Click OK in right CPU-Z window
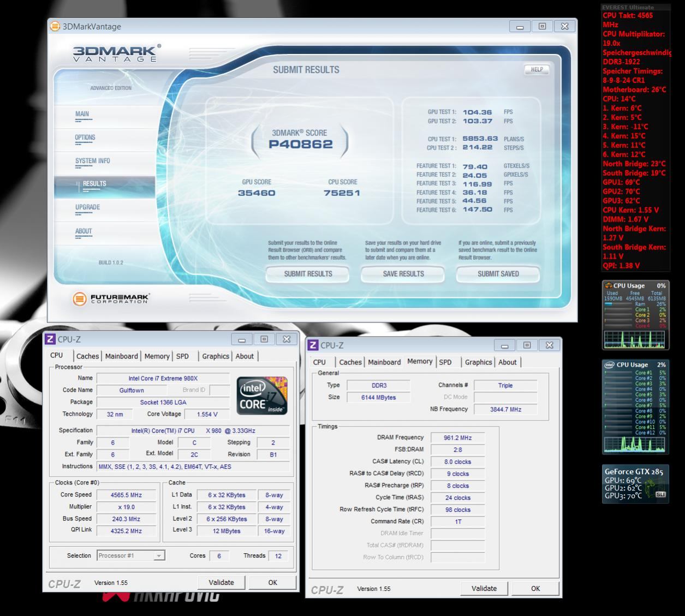 535,589
